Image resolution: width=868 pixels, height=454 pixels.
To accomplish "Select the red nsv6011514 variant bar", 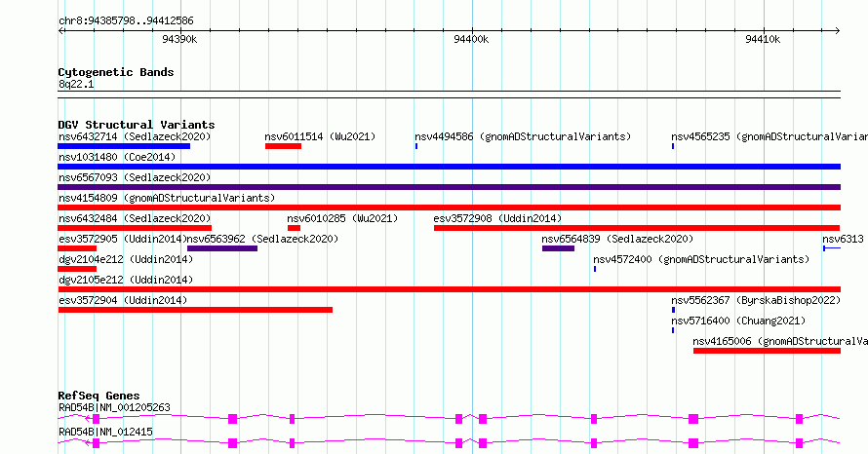I will [284, 146].
